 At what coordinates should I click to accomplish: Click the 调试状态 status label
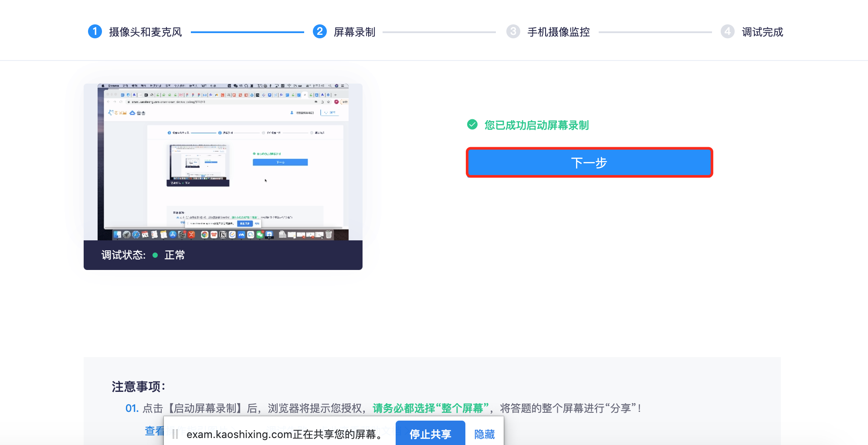123,255
